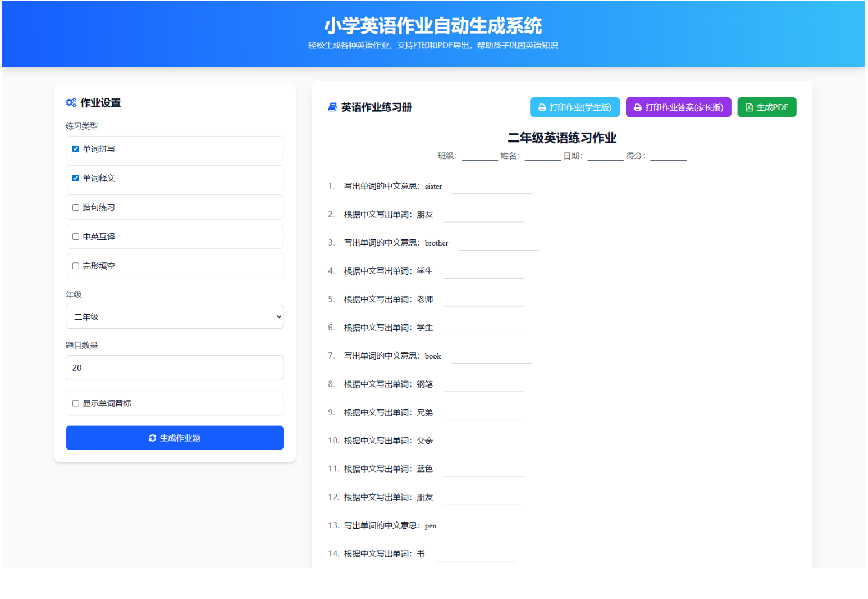Select question 13 text with pen
This screenshot has width=868, height=599.
click(x=390, y=525)
